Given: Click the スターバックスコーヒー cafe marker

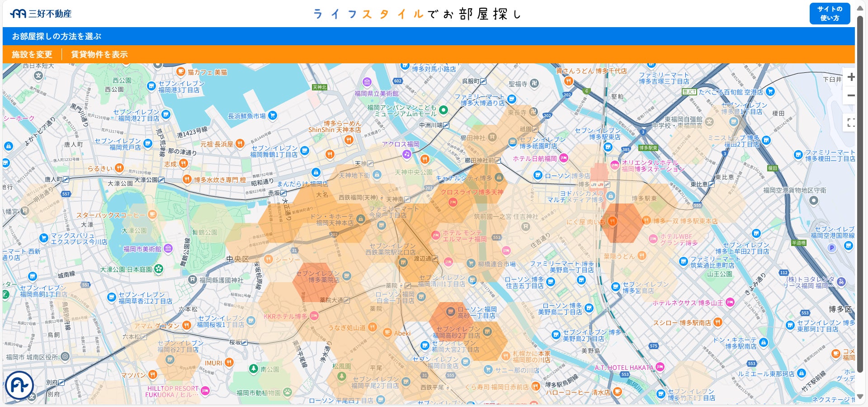Looking at the screenshot, I should pos(152,214).
